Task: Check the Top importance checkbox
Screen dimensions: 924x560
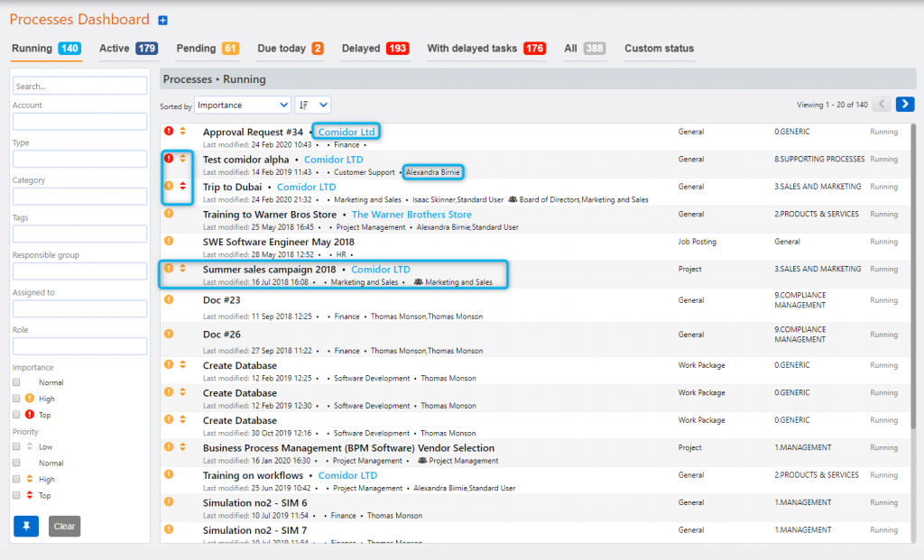Action: coord(17,415)
